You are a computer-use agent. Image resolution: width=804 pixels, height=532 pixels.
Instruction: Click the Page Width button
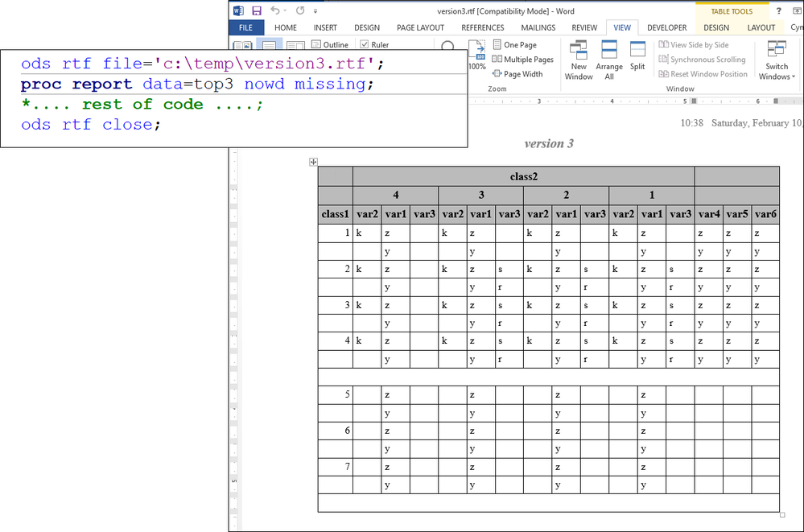point(517,74)
